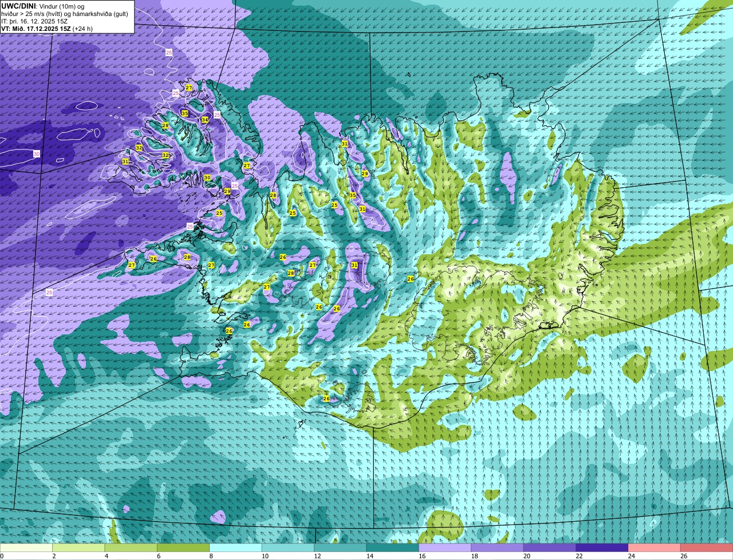The width and height of the screenshot is (733, 560).
Task: Click the 20–22 m/s legend color swatch
Action: click(x=550, y=547)
